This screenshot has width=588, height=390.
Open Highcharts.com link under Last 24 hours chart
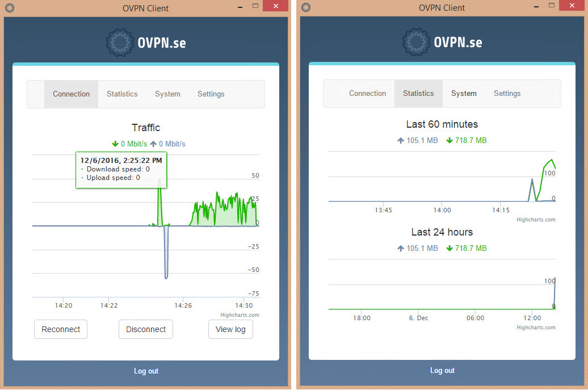click(x=536, y=328)
